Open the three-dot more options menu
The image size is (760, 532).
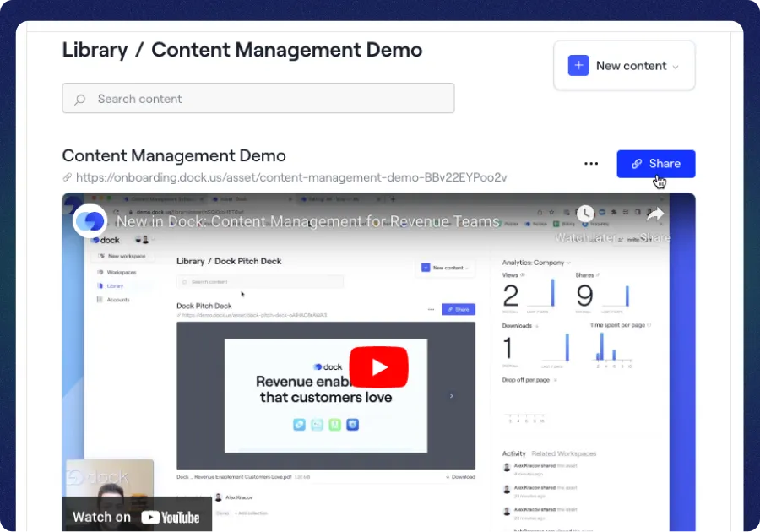coord(591,164)
